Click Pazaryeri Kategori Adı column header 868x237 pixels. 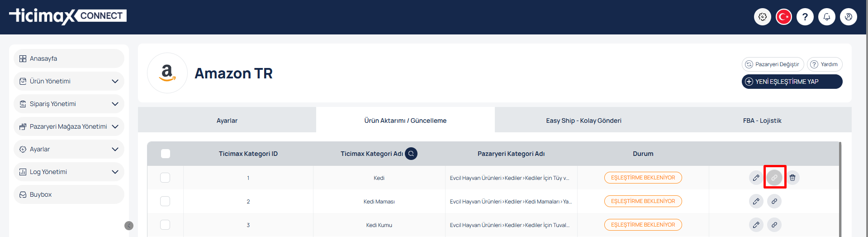click(511, 154)
